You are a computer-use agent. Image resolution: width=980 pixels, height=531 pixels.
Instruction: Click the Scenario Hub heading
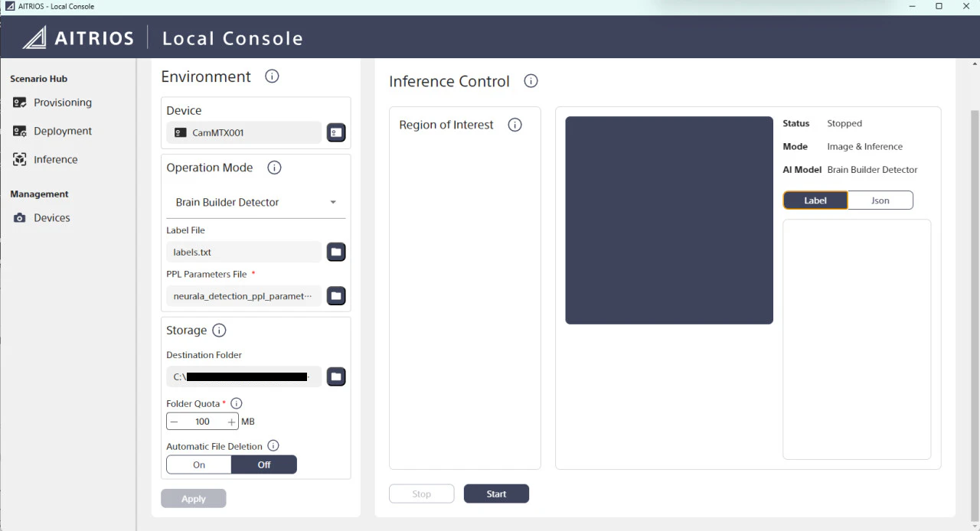click(x=39, y=79)
